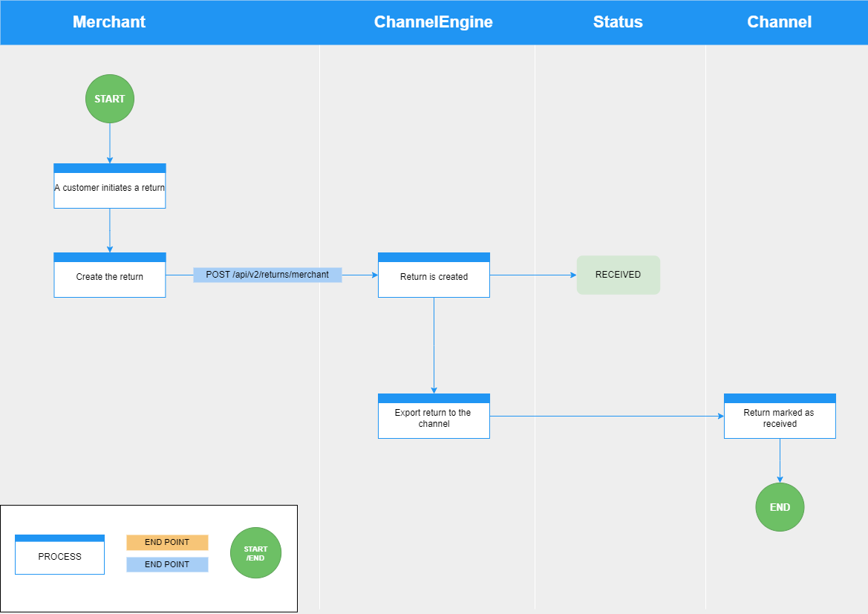Click the 'POST /api/v2/returns/merchant' endpoint label

tap(267, 275)
